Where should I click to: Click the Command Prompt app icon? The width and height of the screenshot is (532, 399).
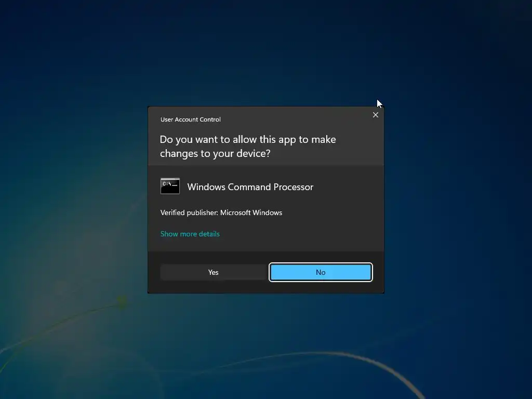point(170,187)
